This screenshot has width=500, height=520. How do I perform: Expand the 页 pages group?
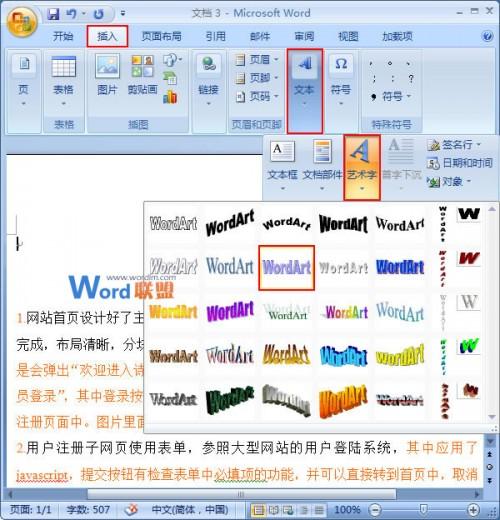pyautogui.click(x=24, y=80)
